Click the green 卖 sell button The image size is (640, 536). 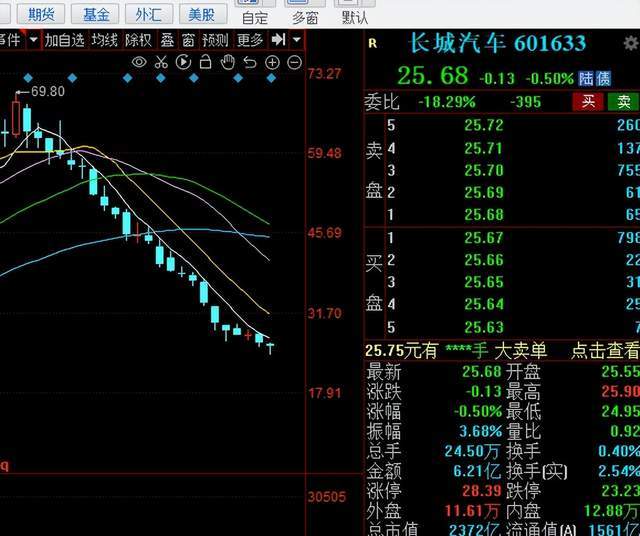623,101
